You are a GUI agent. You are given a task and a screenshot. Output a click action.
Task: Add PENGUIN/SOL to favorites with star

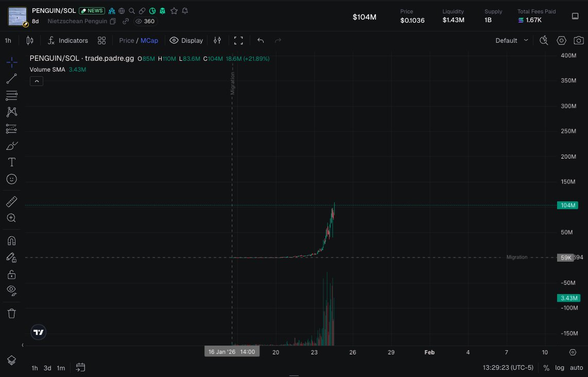click(x=174, y=11)
